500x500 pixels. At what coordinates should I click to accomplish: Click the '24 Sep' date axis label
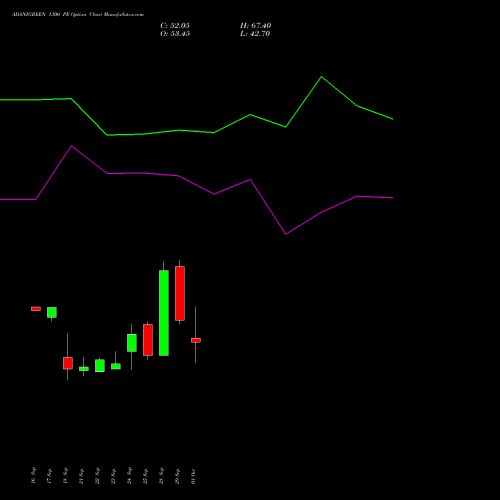129,476
